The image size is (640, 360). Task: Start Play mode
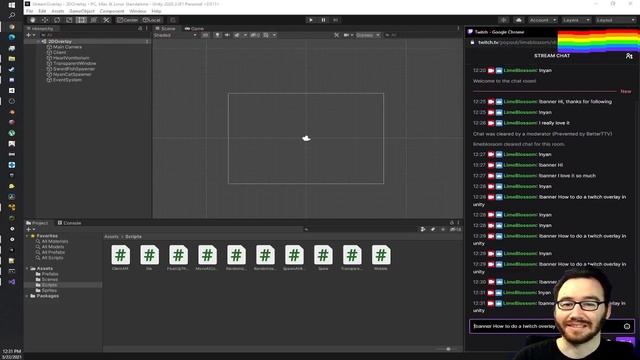tap(311, 20)
